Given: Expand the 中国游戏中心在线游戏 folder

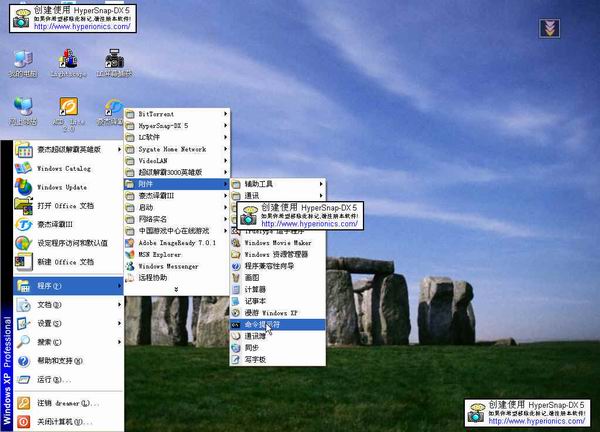Looking at the screenshot, I should pos(177,231).
